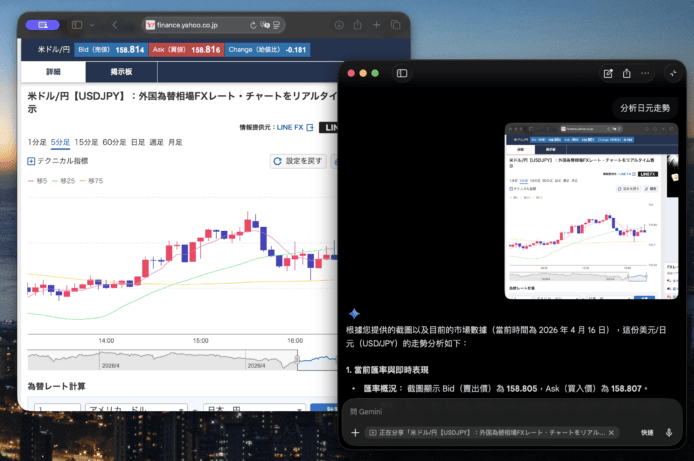Viewport: 694px width, 461px height.
Task: Remove the shared window chip with X
Action: pyautogui.click(x=611, y=433)
